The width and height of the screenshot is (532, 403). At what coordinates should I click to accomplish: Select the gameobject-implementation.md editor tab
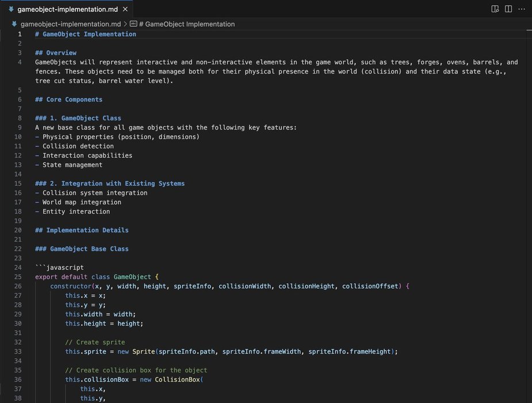click(67, 9)
